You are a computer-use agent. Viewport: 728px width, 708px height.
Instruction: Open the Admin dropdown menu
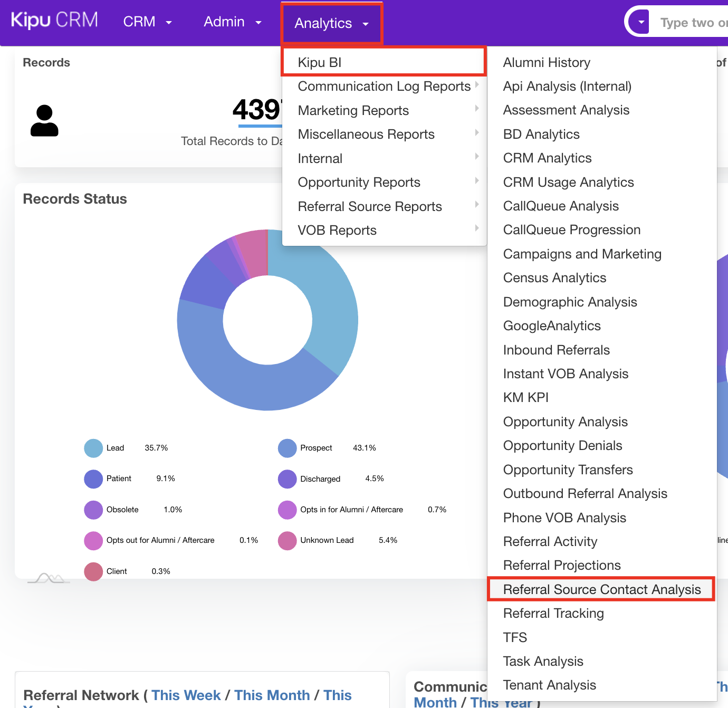[x=232, y=22]
